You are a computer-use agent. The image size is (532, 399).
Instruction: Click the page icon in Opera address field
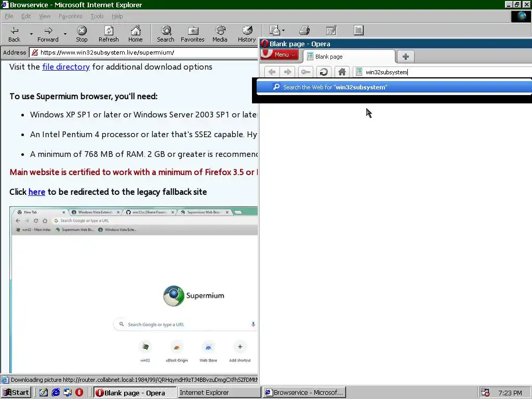pos(359,72)
